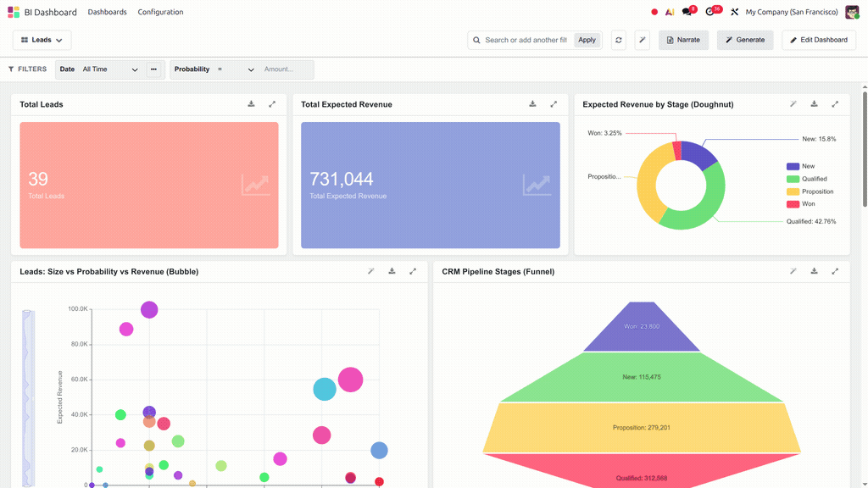Image resolution: width=868 pixels, height=488 pixels.
Task: Focus the Search or add another filter field
Action: (x=526, y=40)
